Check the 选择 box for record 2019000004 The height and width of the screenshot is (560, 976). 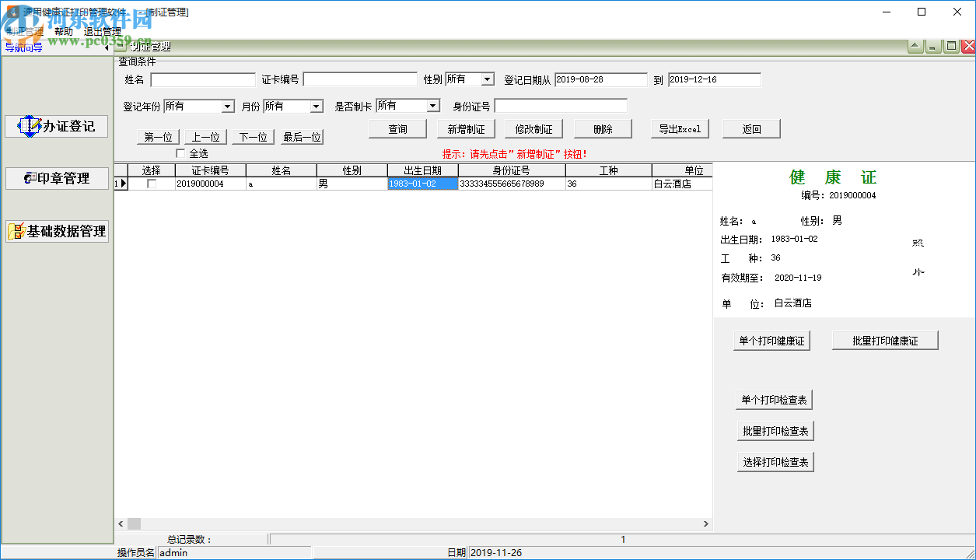[x=152, y=184]
